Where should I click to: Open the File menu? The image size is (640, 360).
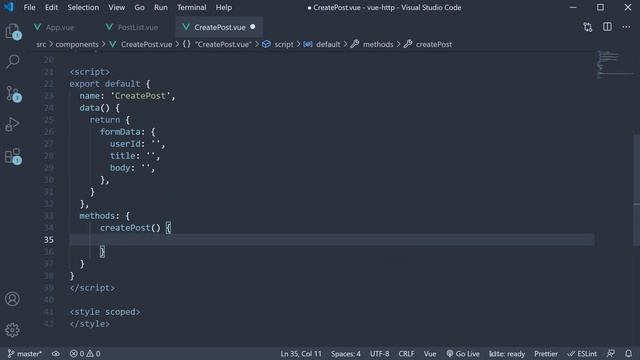point(29,7)
